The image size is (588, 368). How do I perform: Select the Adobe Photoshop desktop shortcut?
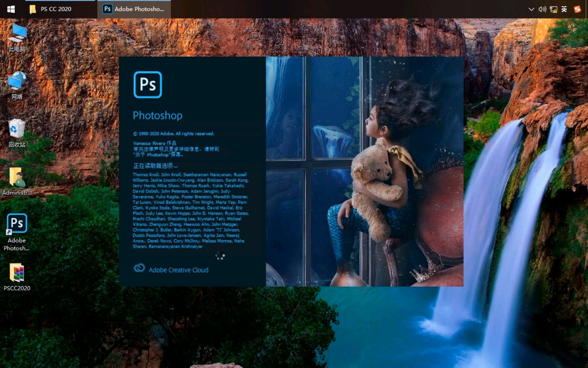coord(17,232)
